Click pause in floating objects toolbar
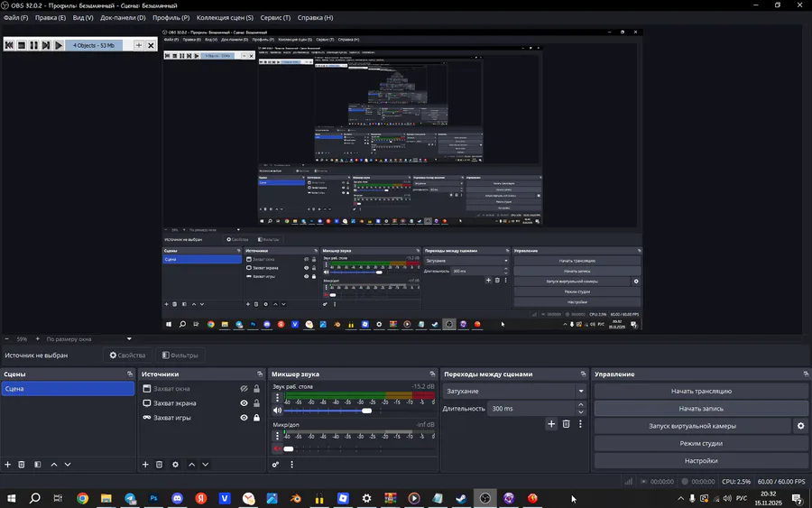This screenshot has width=812, height=508. [33, 46]
